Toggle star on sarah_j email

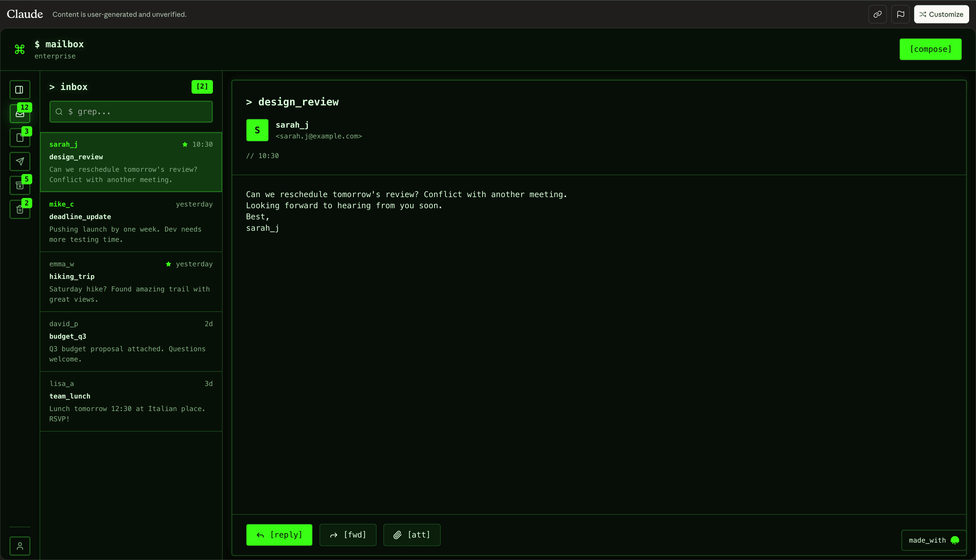click(x=185, y=144)
